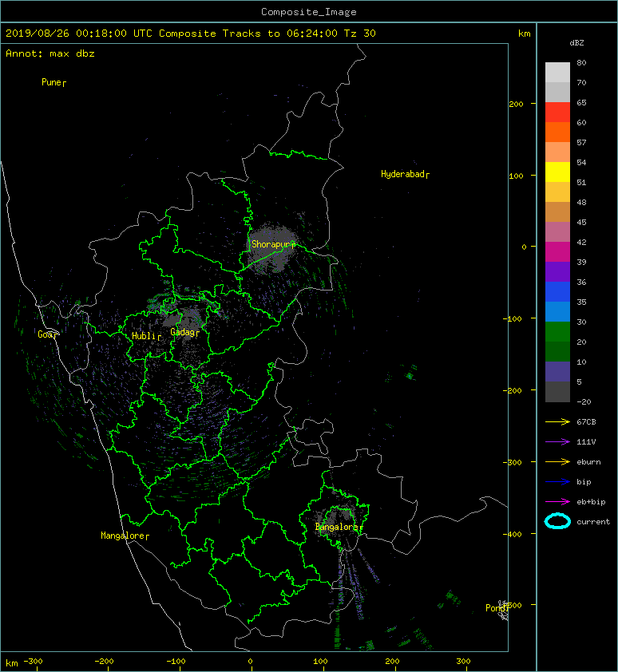Click the -200 horizontal axis label
This screenshot has height=672, width=618.
105,662
